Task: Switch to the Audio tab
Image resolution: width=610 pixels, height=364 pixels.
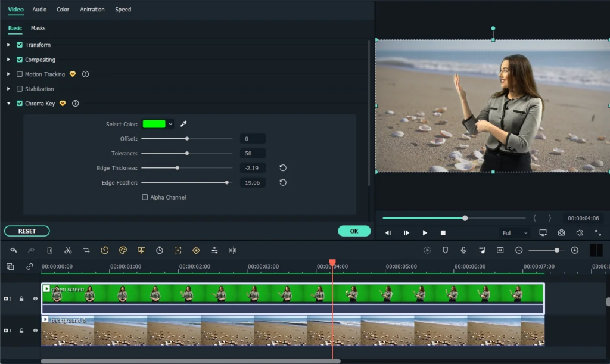Action: (39, 9)
